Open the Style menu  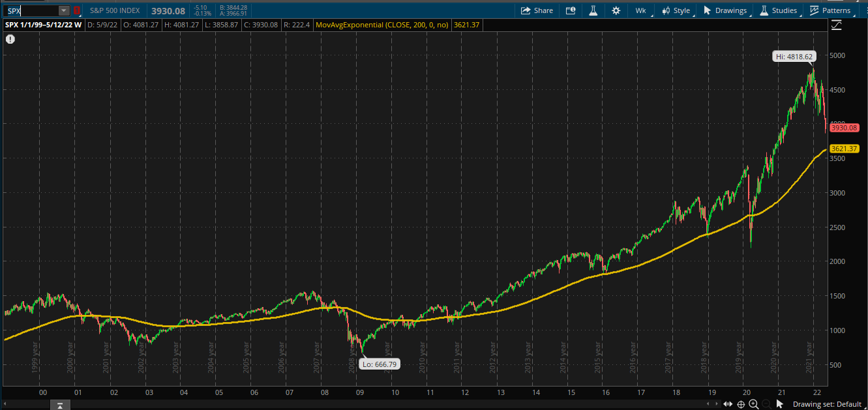[676, 10]
